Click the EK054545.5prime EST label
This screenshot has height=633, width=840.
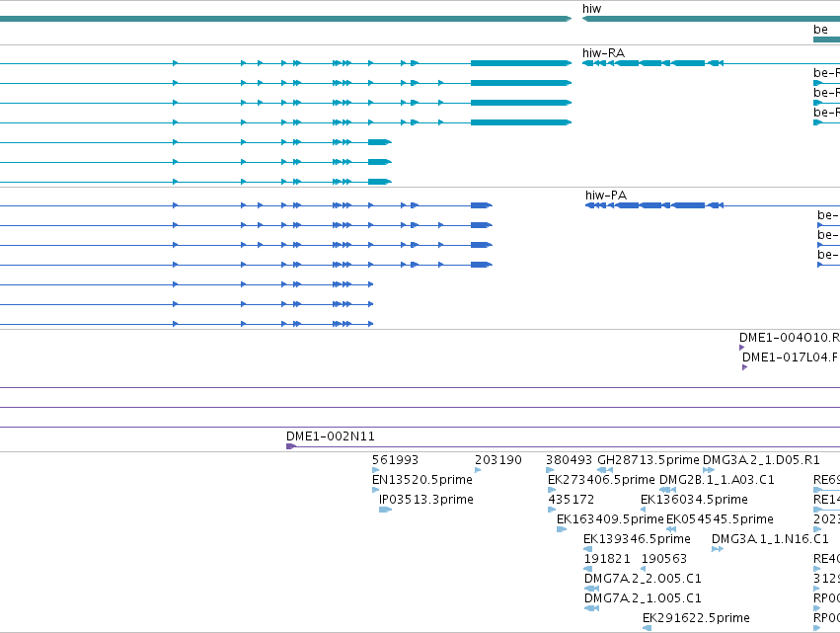click(x=720, y=519)
